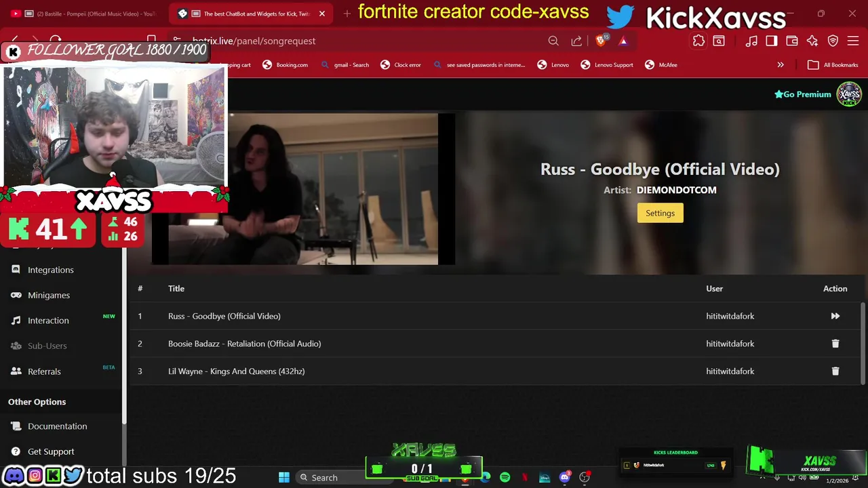Open the All Bookmarks folder

point(833,65)
